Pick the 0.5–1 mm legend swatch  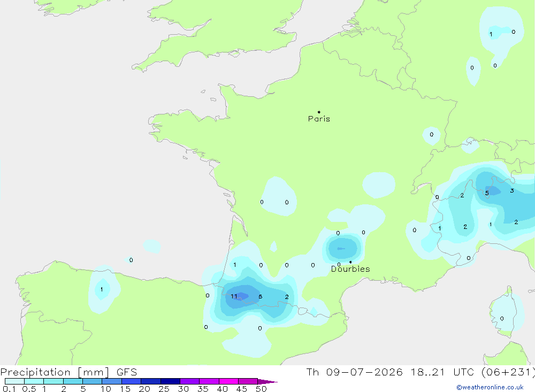coord(34,381)
